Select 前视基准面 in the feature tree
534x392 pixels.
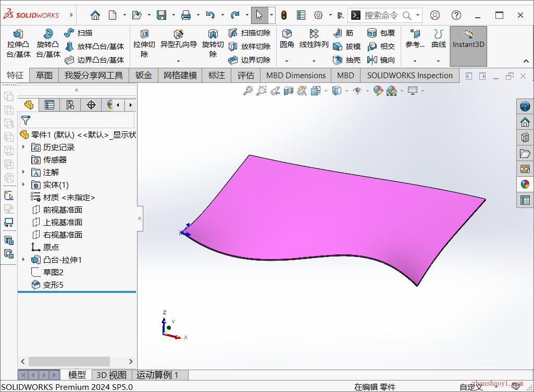coord(57,210)
